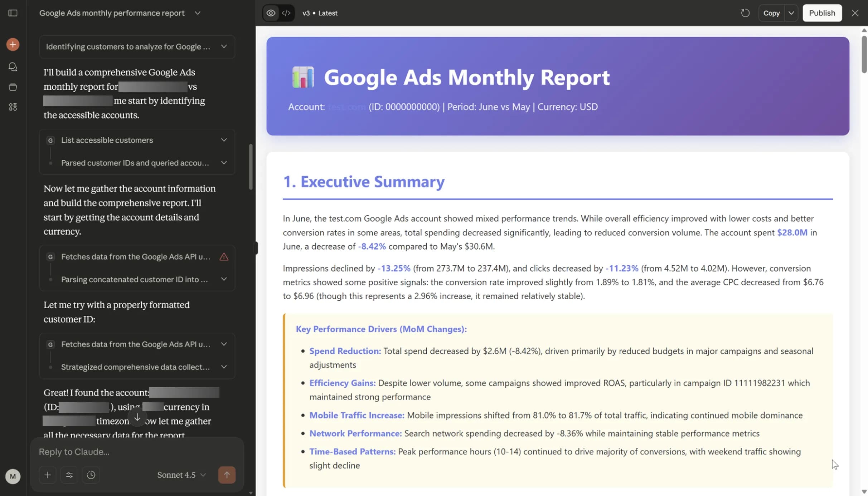Open the Copy options dropdown chevron

point(791,13)
